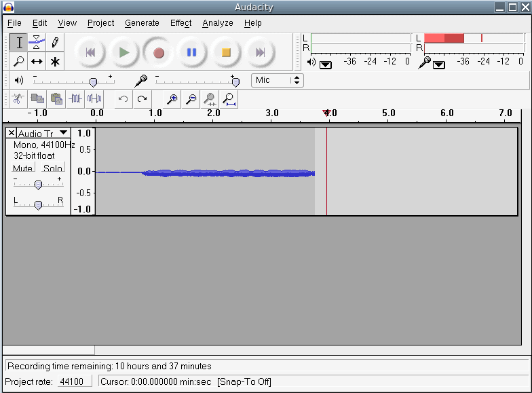The width and height of the screenshot is (532, 393).
Task: Click the Project rate input field
Action: pos(72,381)
